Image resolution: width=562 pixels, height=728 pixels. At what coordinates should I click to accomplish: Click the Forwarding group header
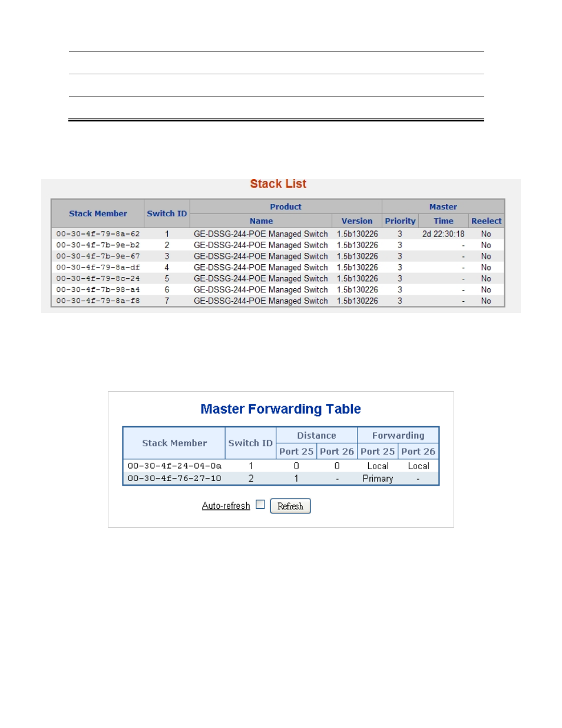point(398,436)
